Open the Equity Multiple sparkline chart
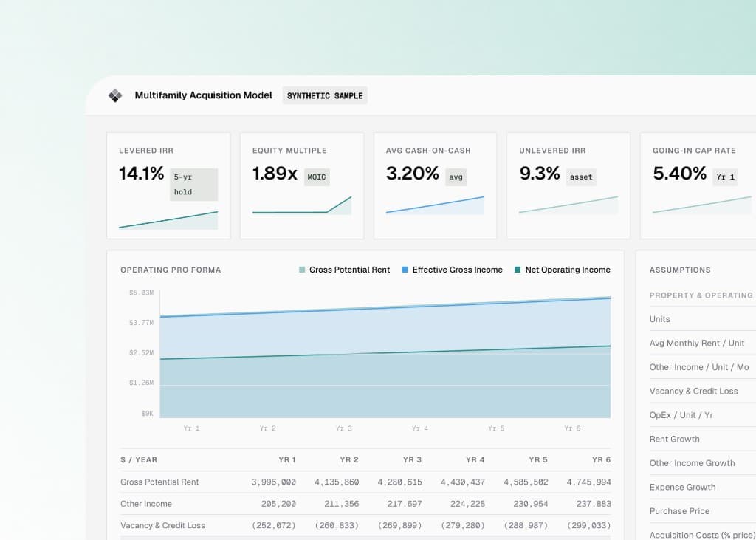This screenshot has height=540, width=756. (302, 205)
